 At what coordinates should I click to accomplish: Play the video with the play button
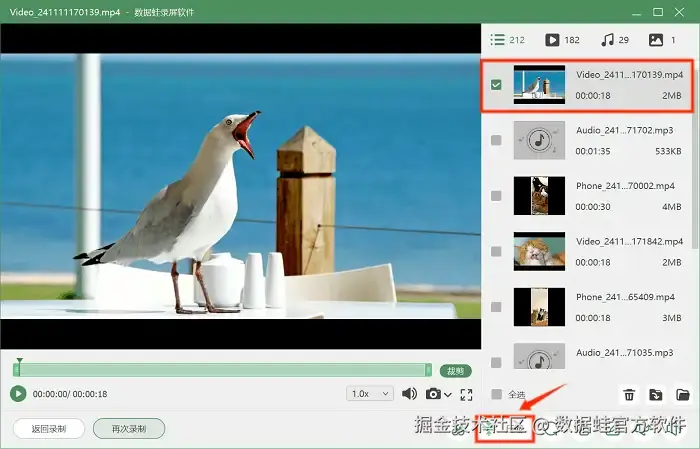pos(18,394)
